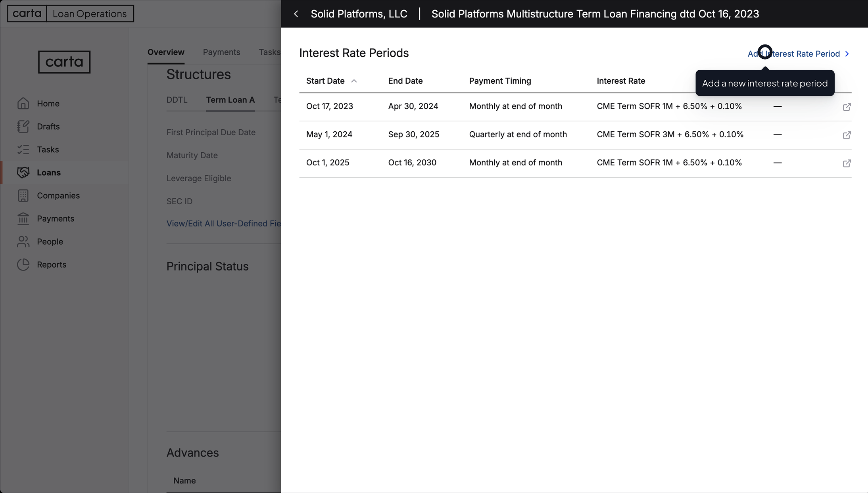This screenshot has height=493, width=868.
Task: Open the Home sidebar icon
Action: click(x=23, y=103)
